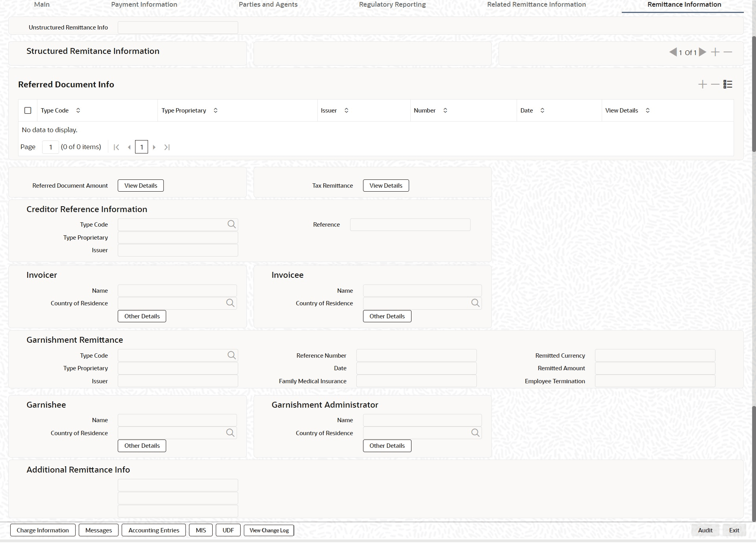Open the Invoicee Country of Residence lookup
The image size is (756, 543).
(x=475, y=303)
